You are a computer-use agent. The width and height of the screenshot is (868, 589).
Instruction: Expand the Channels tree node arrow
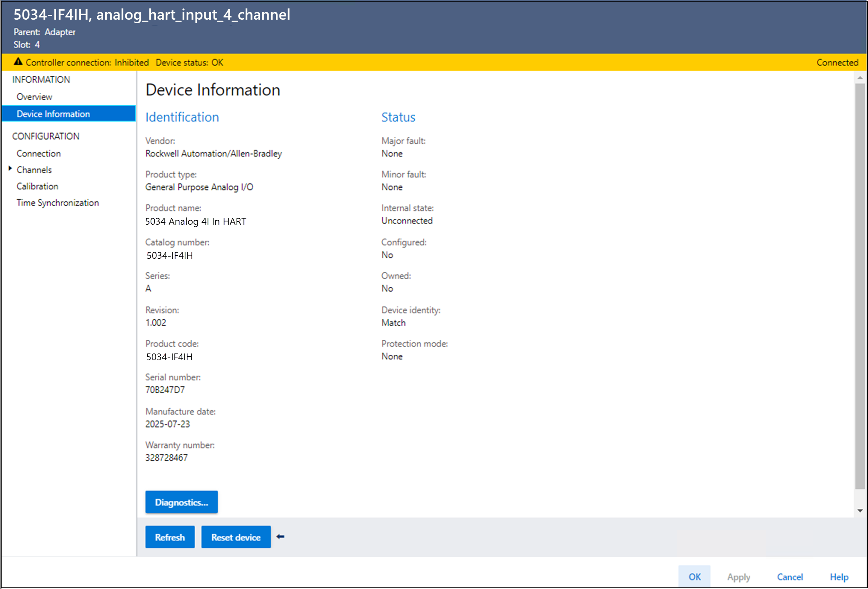pos(10,169)
